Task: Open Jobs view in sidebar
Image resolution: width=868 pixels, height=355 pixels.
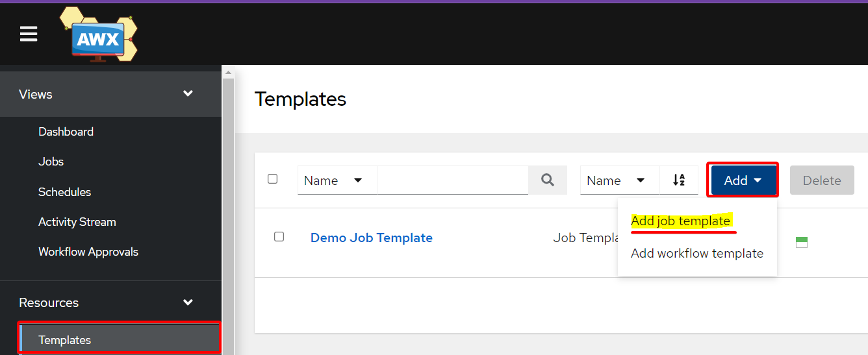Action: click(x=51, y=162)
